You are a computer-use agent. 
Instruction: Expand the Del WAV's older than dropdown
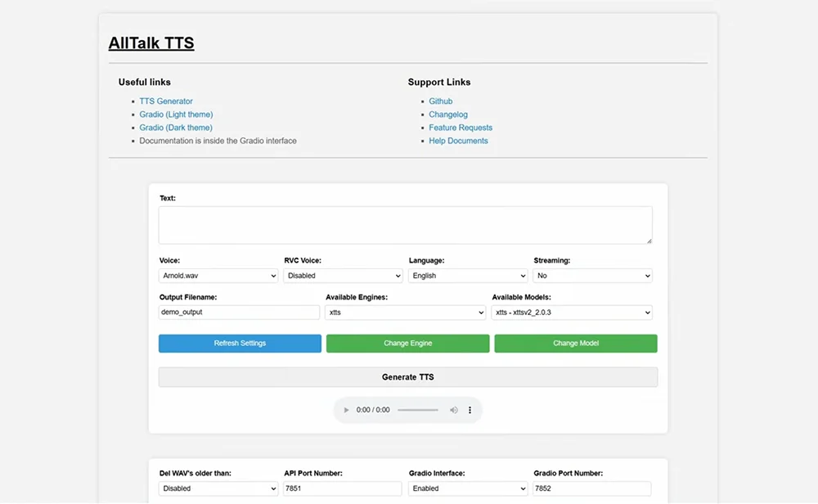pyautogui.click(x=218, y=488)
